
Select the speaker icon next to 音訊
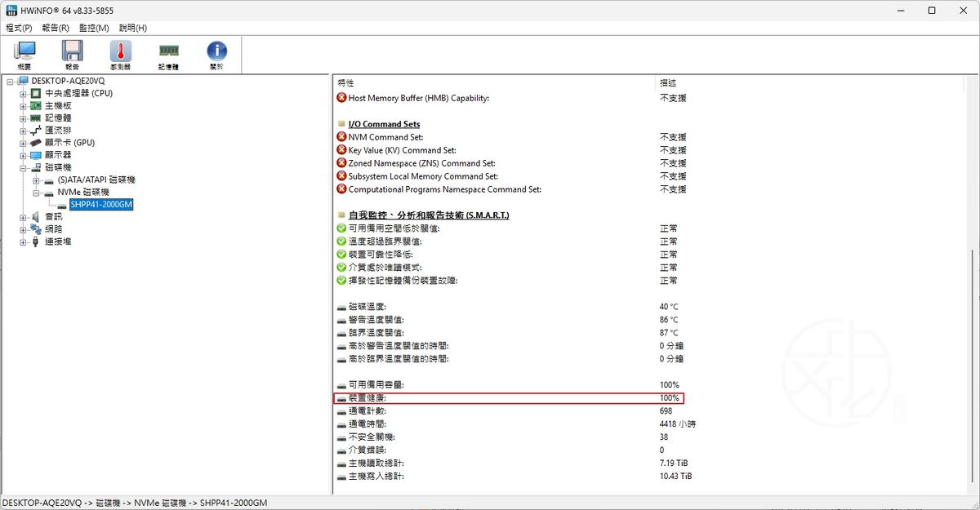point(36,215)
